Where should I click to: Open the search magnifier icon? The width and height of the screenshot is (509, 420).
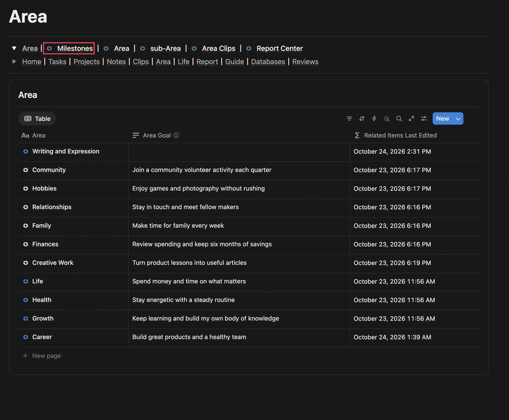(399, 118)
